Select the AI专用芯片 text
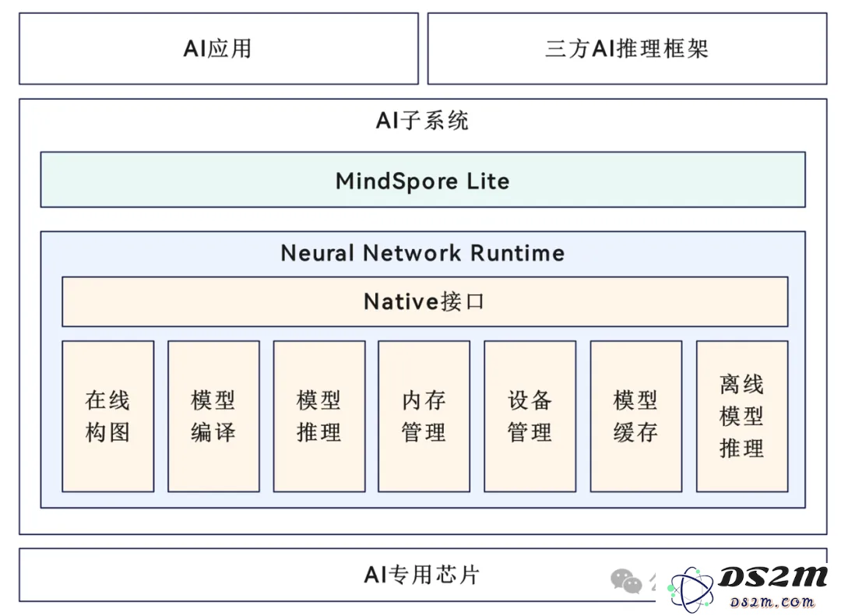 (421, 575)
